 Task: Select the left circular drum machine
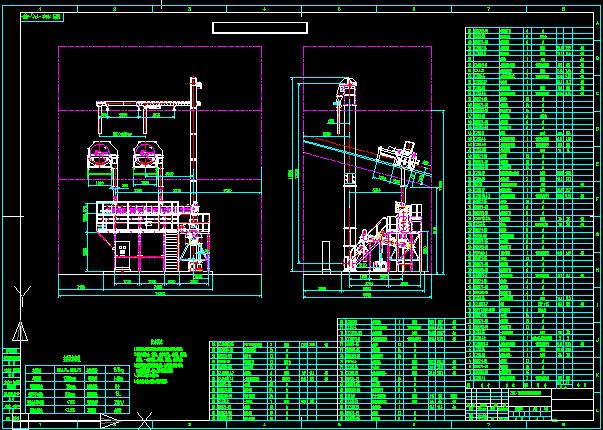pyautogui.click(x=102, y=154)
